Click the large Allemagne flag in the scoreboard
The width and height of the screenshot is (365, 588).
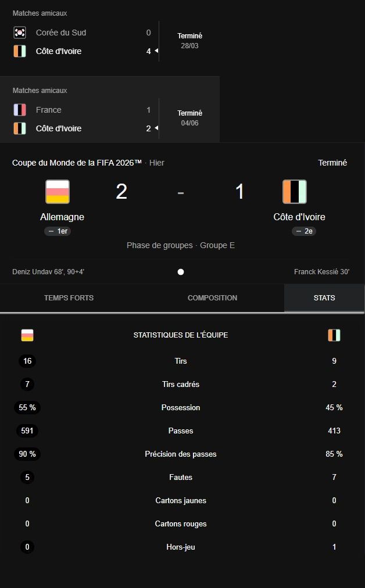click(58, 192)
